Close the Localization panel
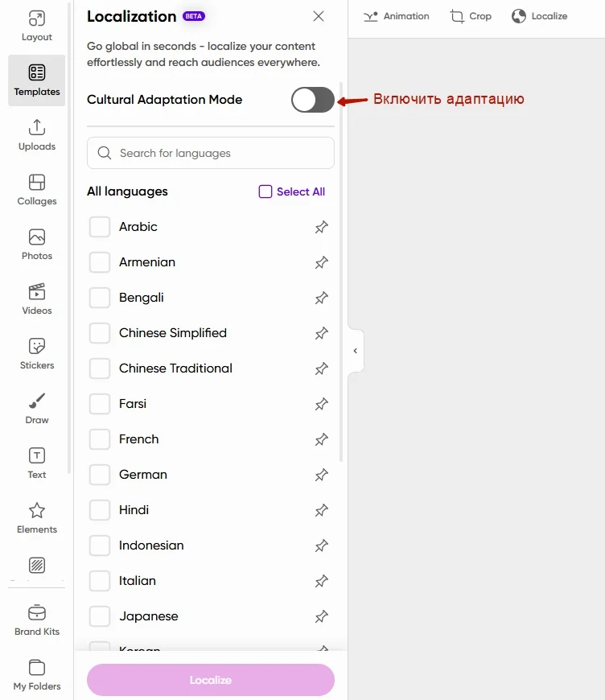The width and height of the screenshot is (605, 700). coord(319,16)
